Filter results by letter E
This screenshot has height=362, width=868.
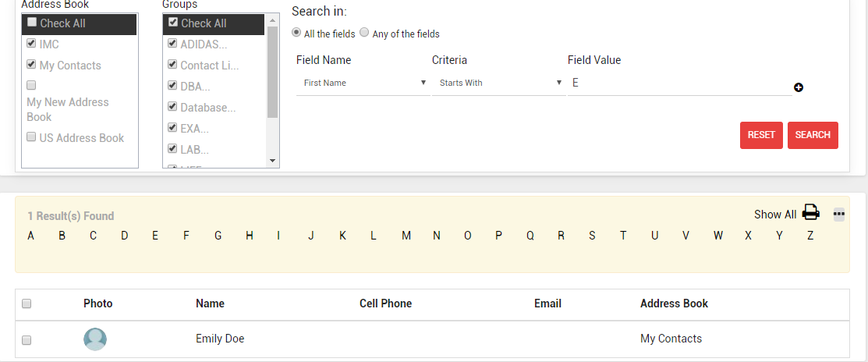155,236
